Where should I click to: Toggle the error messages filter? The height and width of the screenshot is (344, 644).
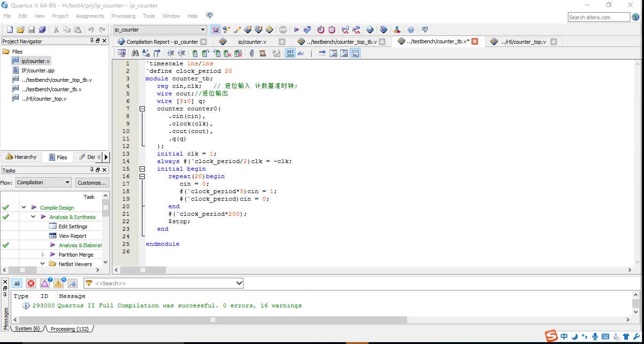click(x=31, y=283)
